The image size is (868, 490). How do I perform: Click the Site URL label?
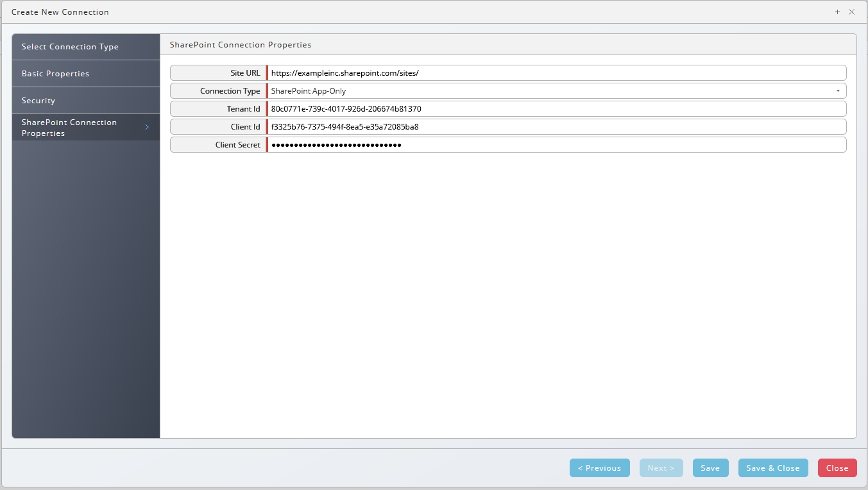[x=246, y=73]
